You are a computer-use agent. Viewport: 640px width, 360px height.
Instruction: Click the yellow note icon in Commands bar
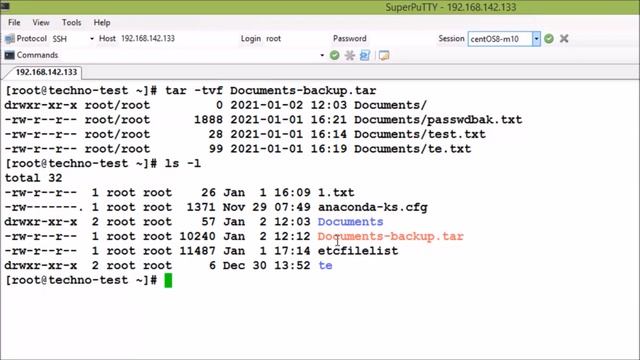pos(384,55)
